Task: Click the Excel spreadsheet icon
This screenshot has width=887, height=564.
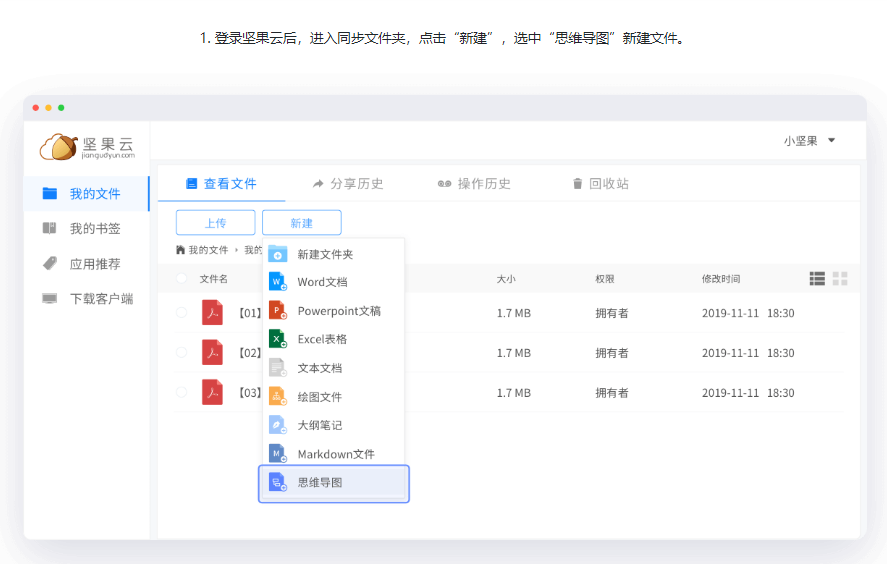Action: [x=278, y=339]
